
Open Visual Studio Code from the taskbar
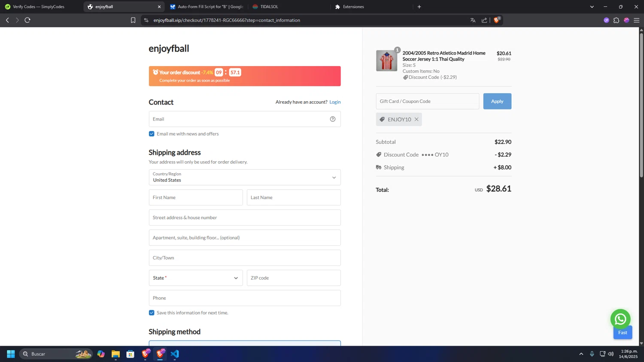[x=175, y=354]
